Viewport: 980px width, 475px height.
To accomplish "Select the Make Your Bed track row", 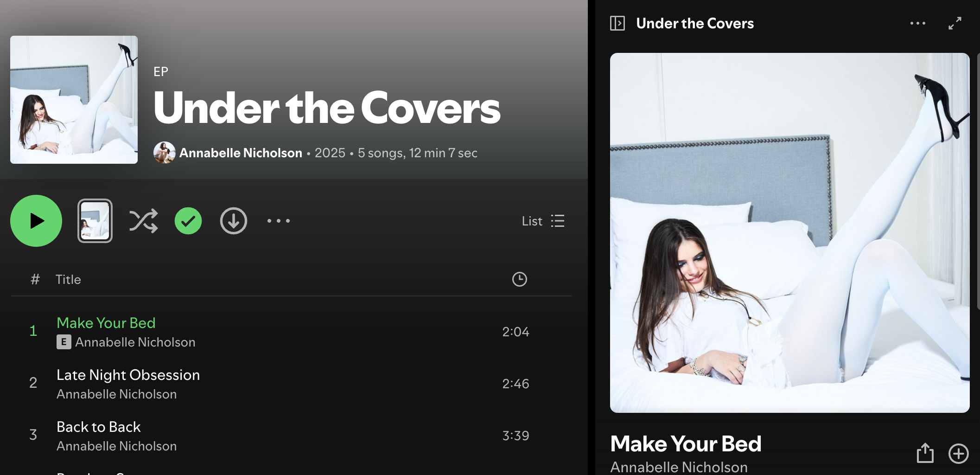I will pos(291,332).
